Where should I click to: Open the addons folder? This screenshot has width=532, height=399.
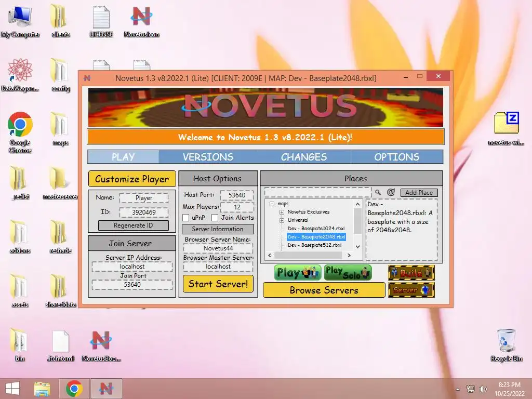[20, 237]
